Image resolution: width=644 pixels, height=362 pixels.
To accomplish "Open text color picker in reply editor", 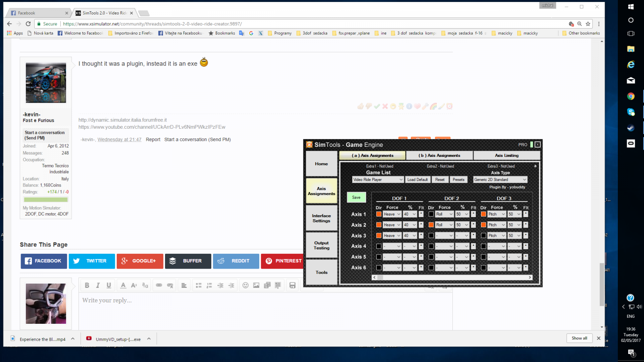I will [123, 285].
